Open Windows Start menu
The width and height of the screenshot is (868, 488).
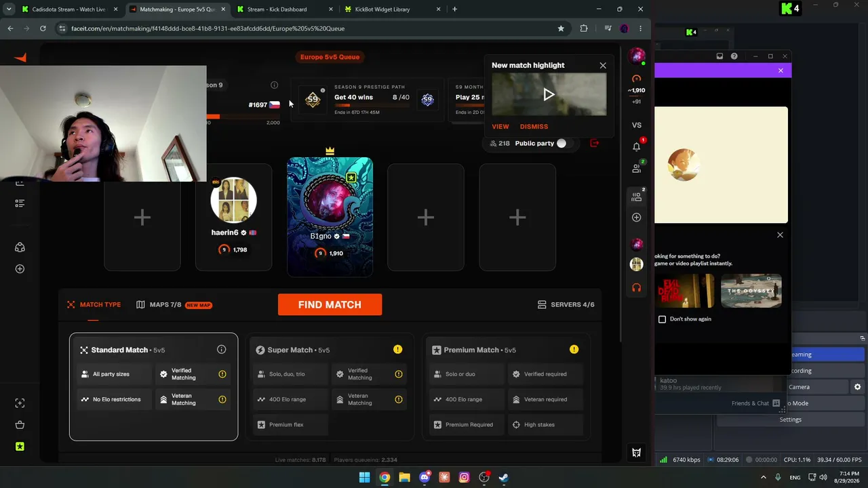click(365, 477)
